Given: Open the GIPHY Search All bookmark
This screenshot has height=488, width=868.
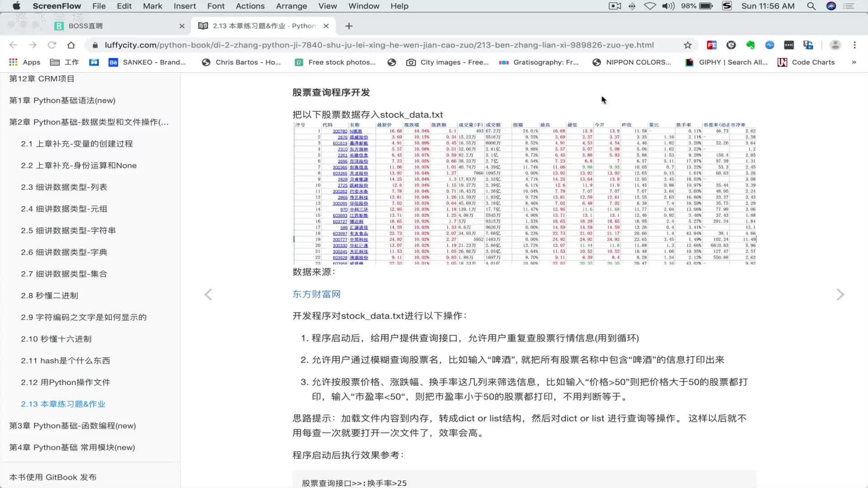Looking at the screenshot, I should pyautogui.click(x=726, y=62).
